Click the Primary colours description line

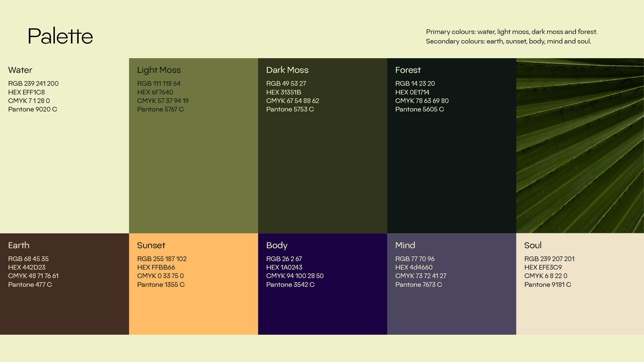(x=511, y=32)
